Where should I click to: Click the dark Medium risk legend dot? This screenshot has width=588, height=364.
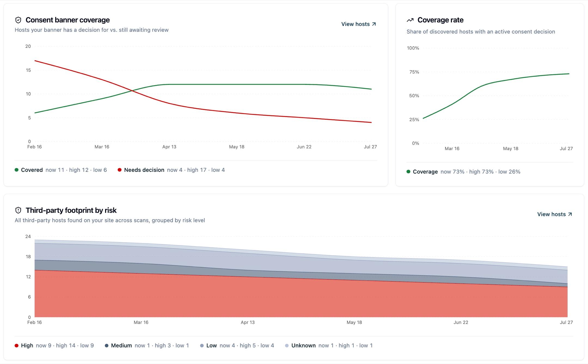click(x=107, y=346)
